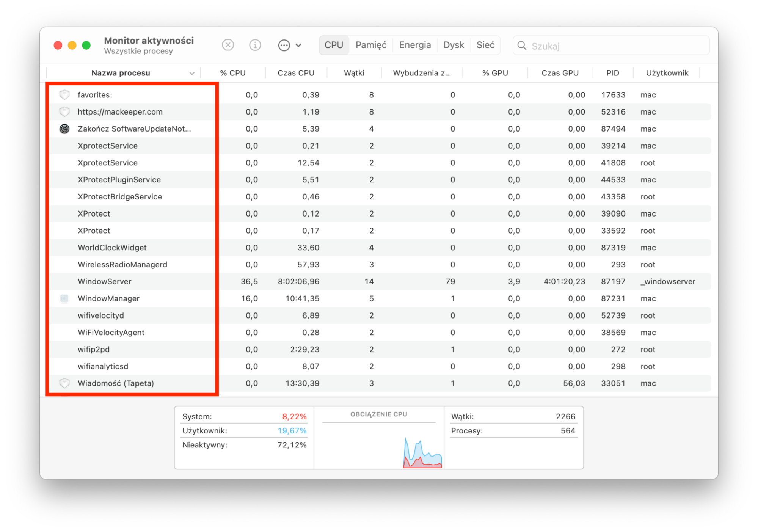Sort by the Czas GPU column
The height and width of the screenshot is (532, 758).
click(x=560, y=73)
